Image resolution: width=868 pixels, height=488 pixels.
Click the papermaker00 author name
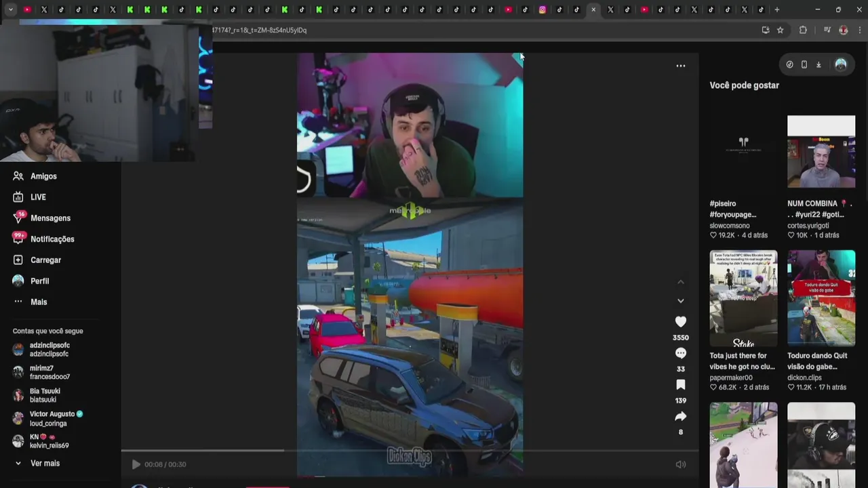tap(731, 378)
